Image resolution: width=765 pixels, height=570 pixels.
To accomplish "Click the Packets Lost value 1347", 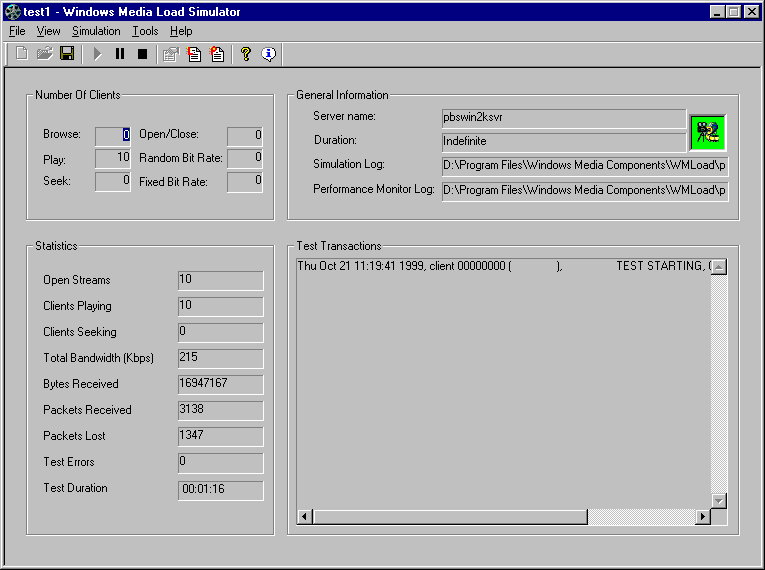I will (221, 436).
